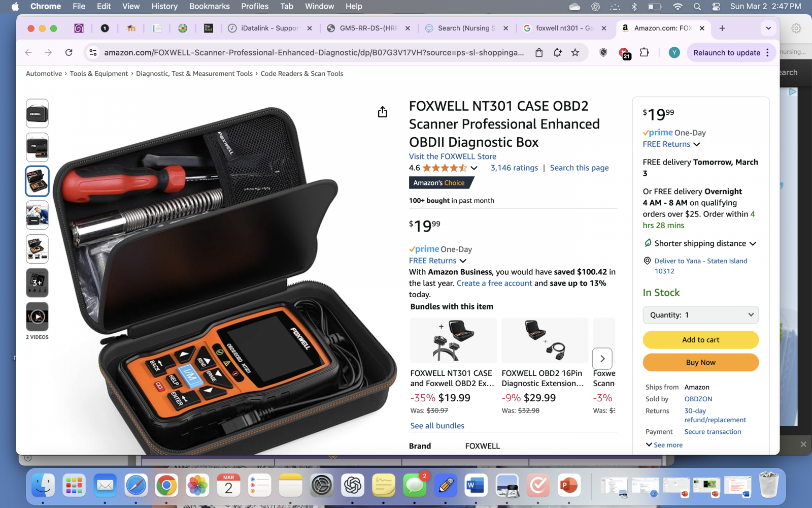Play the product video thumbnail
This screenshot has height=508, width=812.
pyautogui.click(x=37, y=316)
